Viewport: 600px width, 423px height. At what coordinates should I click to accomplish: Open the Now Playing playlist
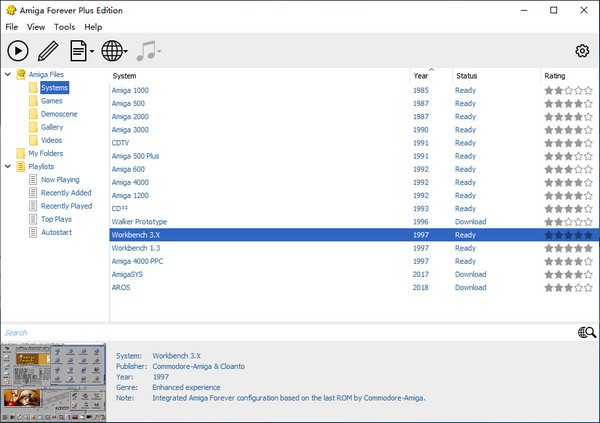point(61,180)
